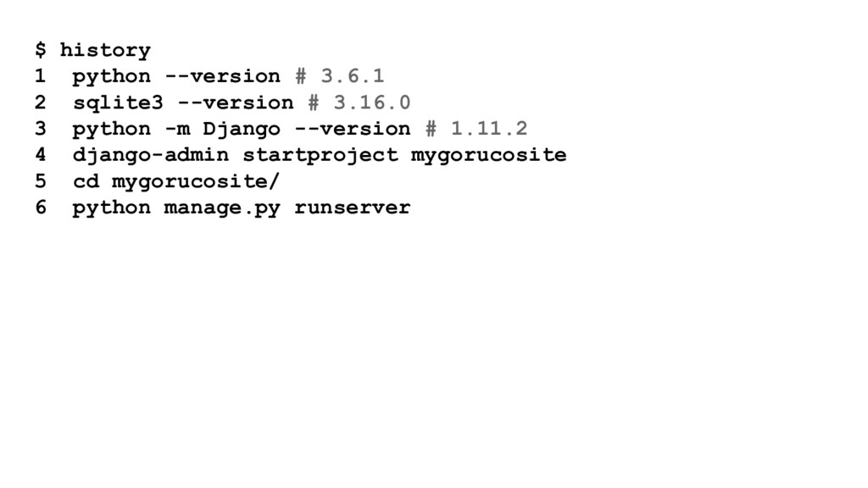Click line number 5
Image resolution: width=868 pixels, height=488 pixels.
41,181
